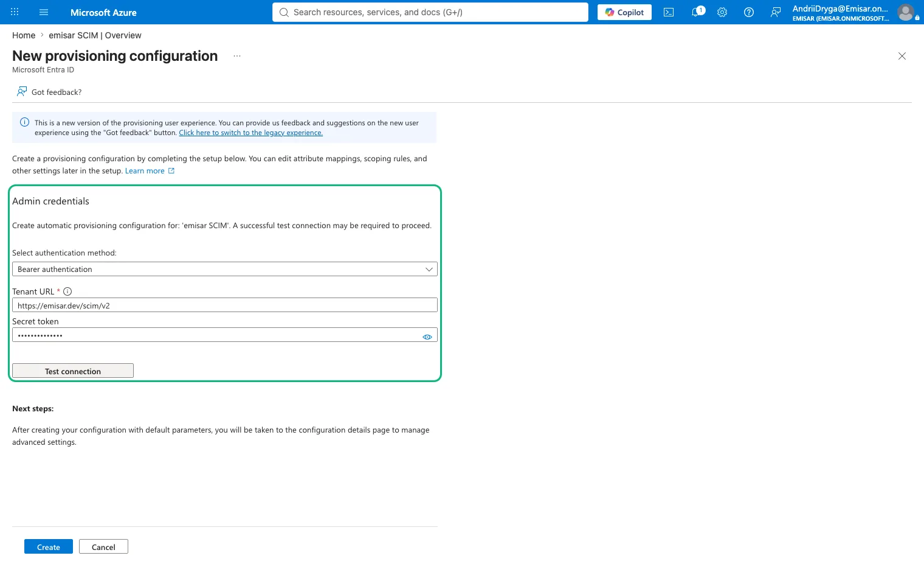Reveal the secret token with eye icon

click(427, 336)
